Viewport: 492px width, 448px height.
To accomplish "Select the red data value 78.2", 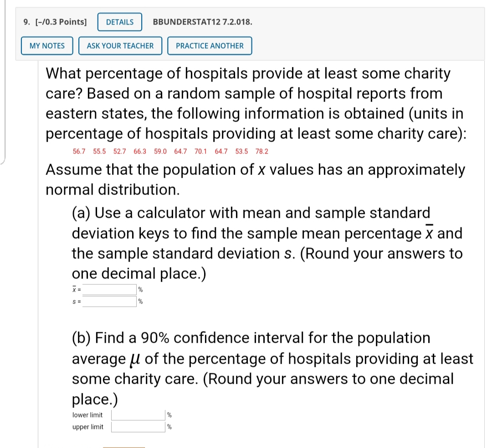I will pyautogui.click(x=262, y=152).
